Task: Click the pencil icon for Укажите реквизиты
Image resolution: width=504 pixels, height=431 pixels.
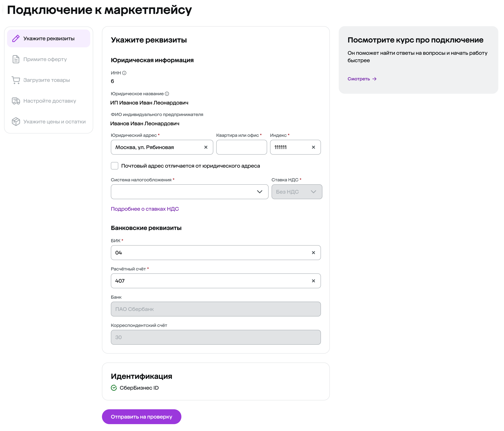Action: click(x=16, y=38)
